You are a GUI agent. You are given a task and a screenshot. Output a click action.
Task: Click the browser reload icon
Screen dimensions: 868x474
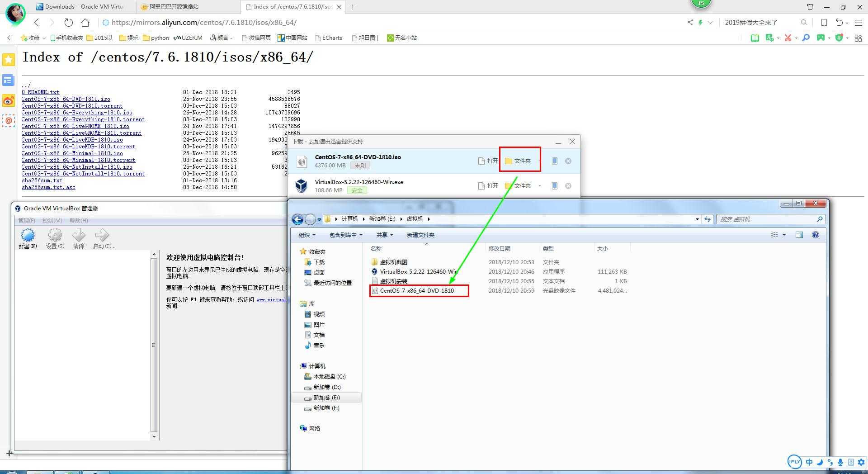(x=69, y=22)
